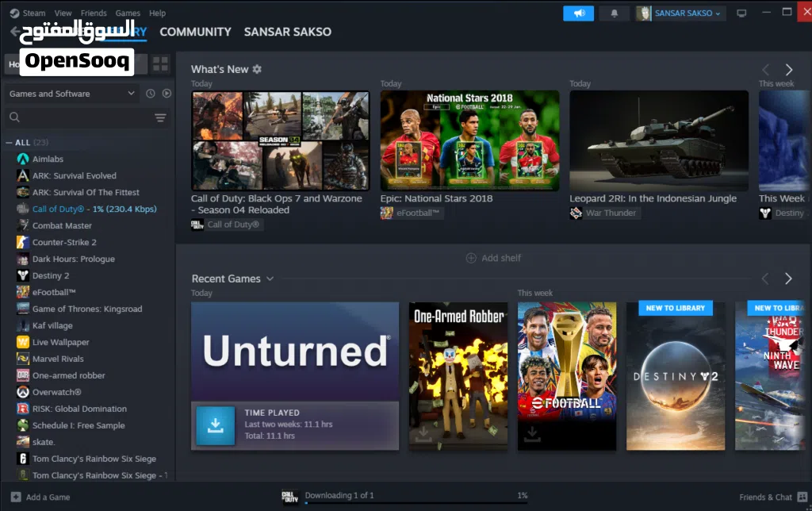Open Friends & Chat icon

point(802,497)
